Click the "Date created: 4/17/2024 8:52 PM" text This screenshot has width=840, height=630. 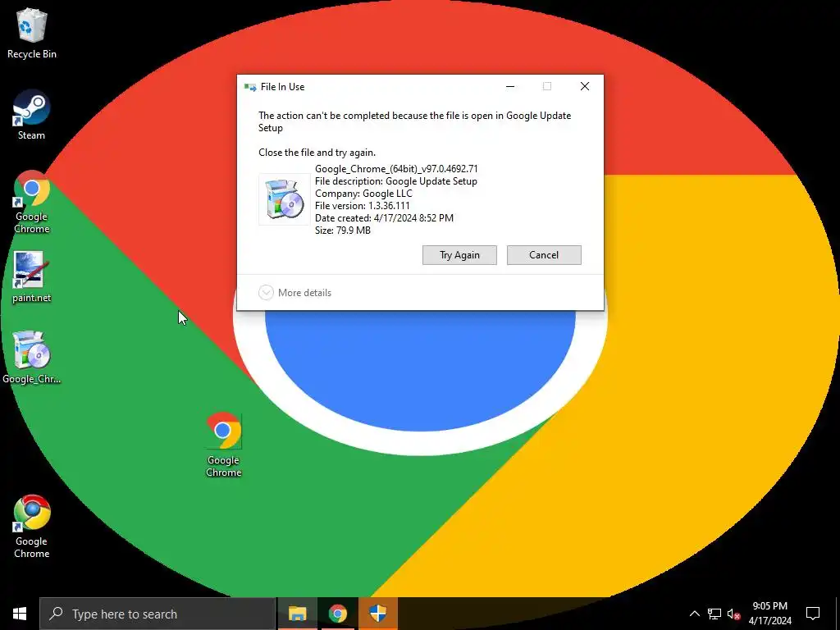384,218
